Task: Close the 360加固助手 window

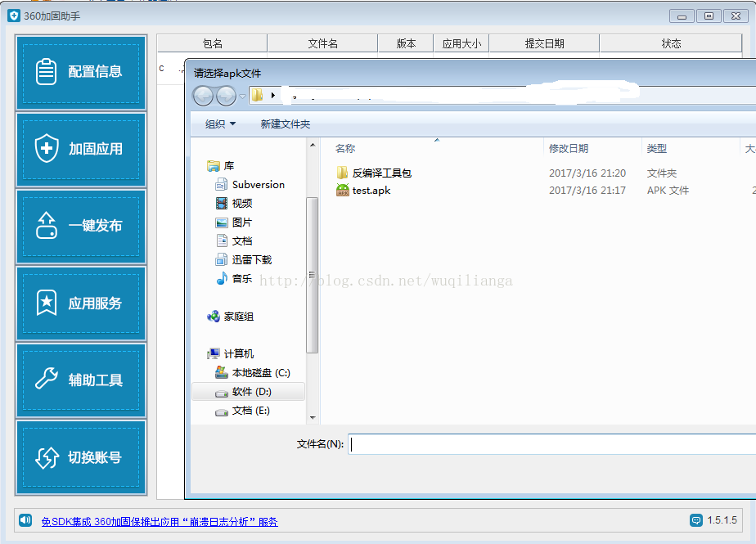Action: click(x=736, y=16)
